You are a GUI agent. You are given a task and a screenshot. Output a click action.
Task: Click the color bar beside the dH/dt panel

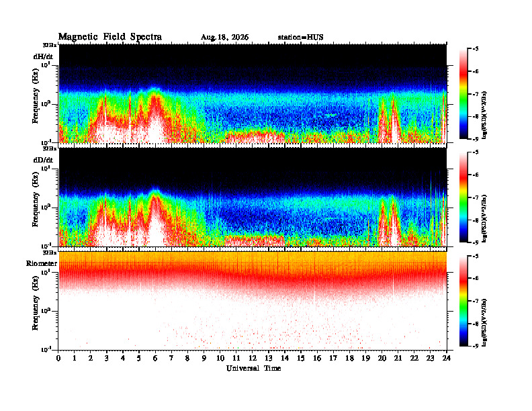463,94
